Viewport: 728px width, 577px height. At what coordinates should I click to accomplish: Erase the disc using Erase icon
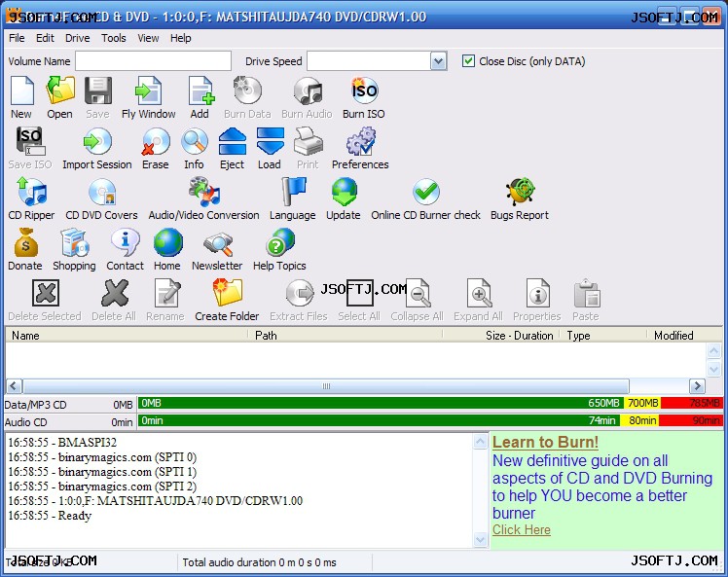(156, 141)
